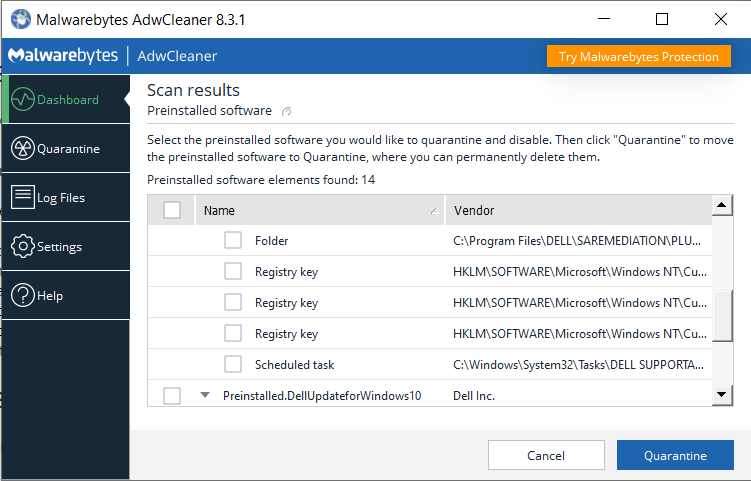Click the Quarantine radiation icon

(23, 149)
